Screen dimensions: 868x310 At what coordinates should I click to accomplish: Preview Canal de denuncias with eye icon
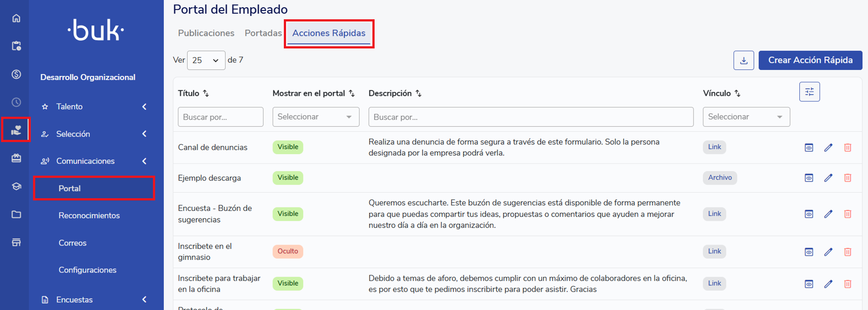[x=809, y=148]
